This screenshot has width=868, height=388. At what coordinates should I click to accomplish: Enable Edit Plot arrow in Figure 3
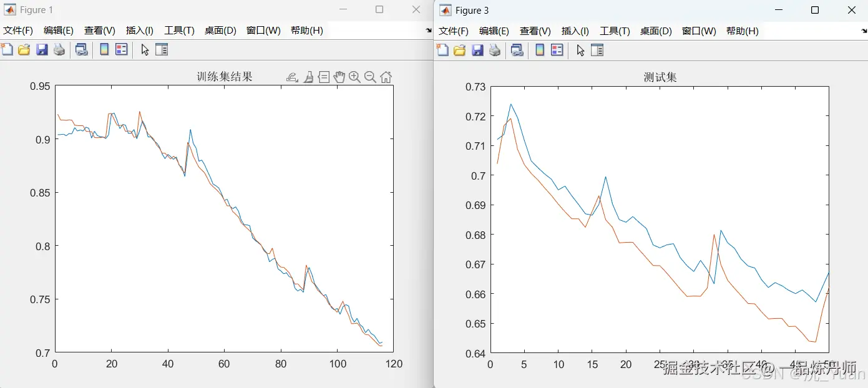pyautogui.click(x=580, y=50)
